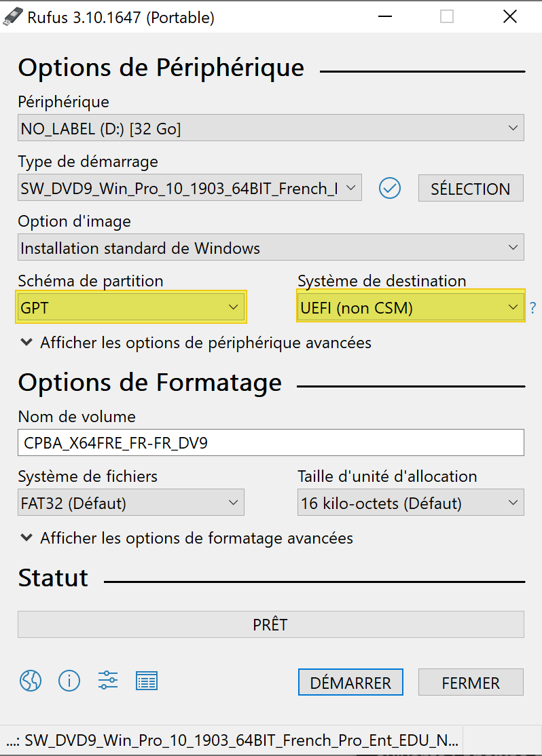Open the UEFI target system dropdown

[410, 307]
